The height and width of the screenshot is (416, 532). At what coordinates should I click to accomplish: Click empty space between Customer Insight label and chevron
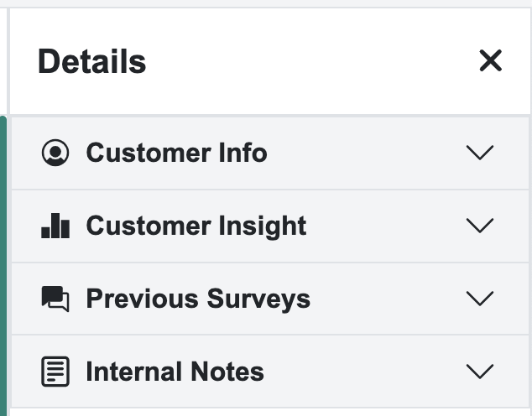(x=386, y=226)
